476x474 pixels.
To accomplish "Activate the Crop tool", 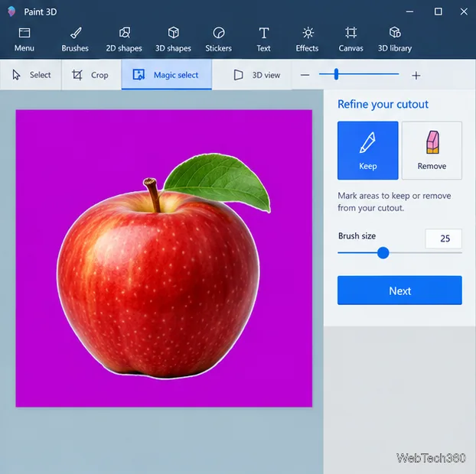I will pos(91,75).
